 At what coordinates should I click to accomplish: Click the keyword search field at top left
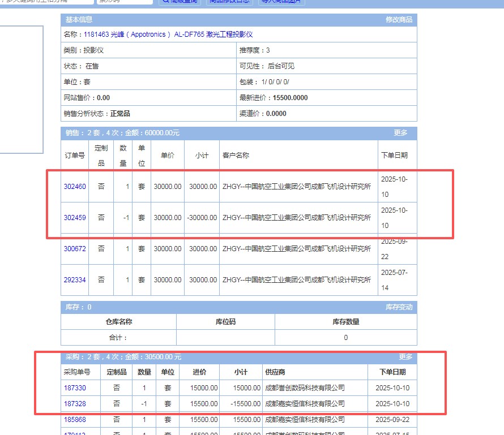pyautogui.click(x=45, y=2)
